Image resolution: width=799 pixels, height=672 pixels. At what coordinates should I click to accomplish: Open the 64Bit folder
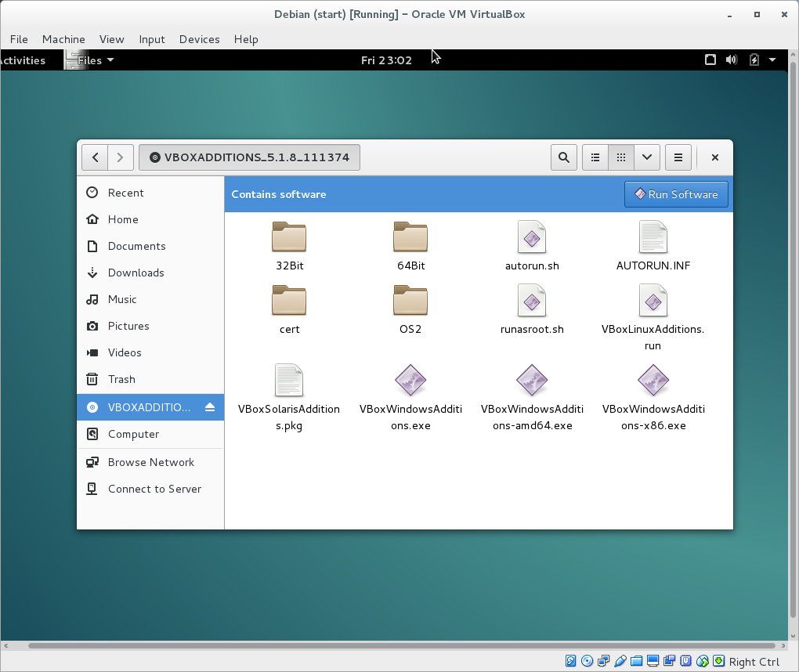pyautogui.click(x=410, y=246)
